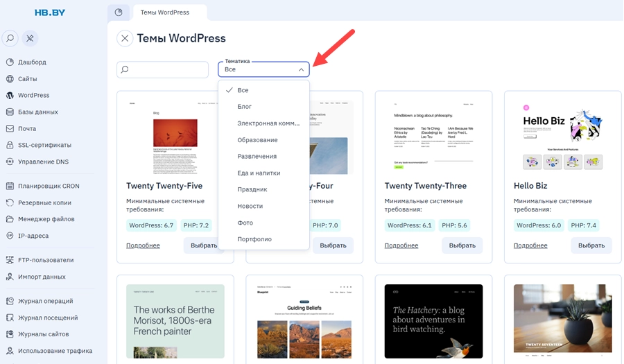Click the WordPress: 6.0 badge
This screenshot has width=624, height=364.
pos(539,225)
